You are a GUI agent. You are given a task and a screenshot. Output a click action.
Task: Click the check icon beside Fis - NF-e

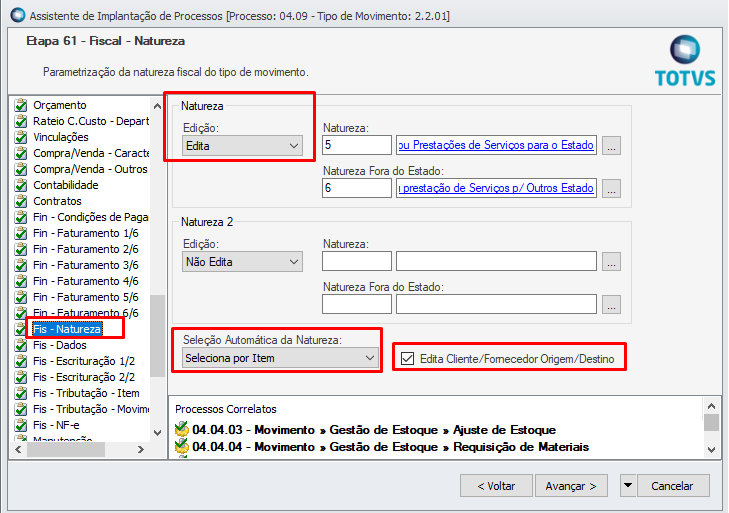[x=20, y=425]
